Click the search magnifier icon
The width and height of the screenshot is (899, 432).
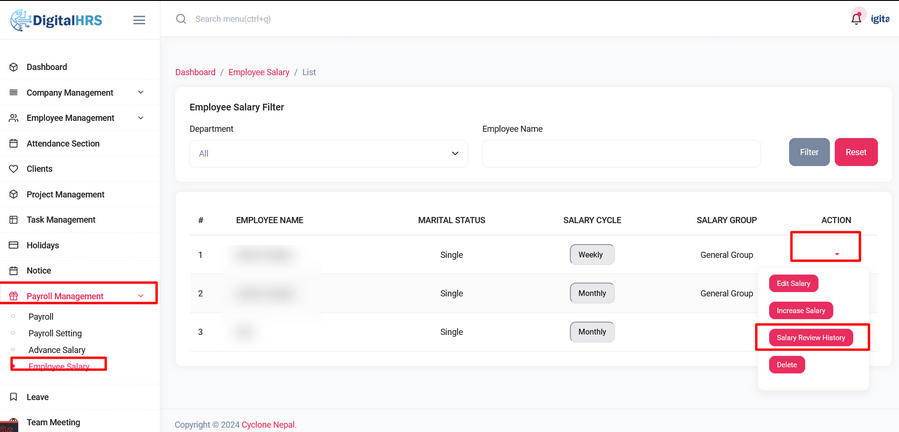pos(181,19)
